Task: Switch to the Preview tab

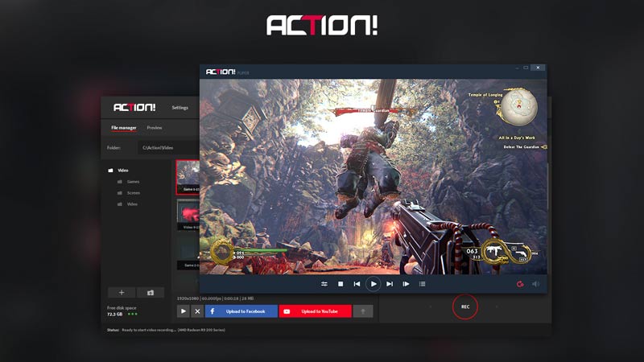Action: pos(155,128)
